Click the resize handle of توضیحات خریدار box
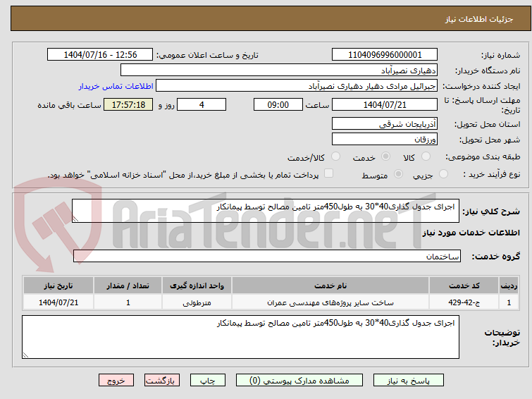Viewport: 532px width, 399px height. pos(25,355)
